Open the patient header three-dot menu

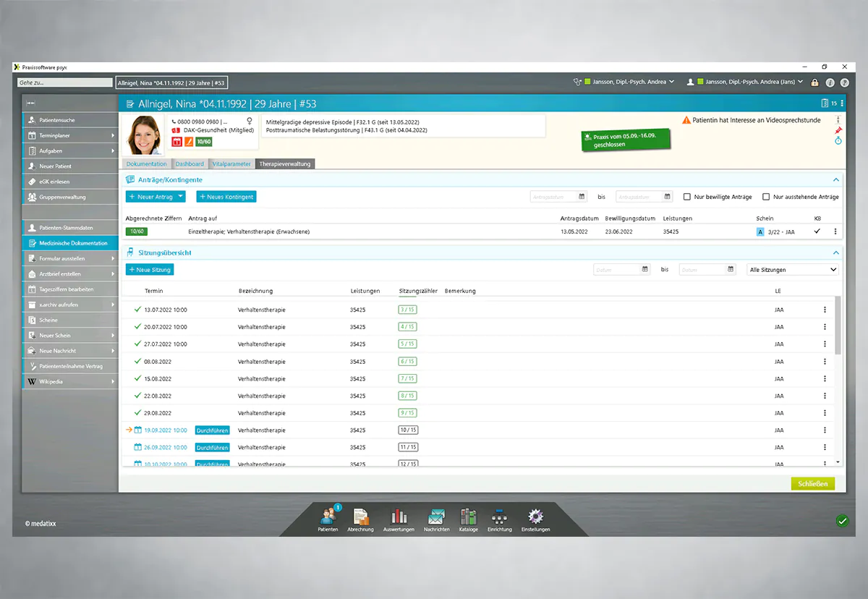(x=842, y=103)
